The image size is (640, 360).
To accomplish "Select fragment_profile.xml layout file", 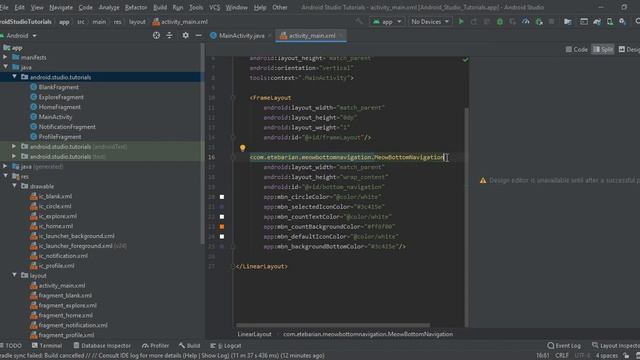I will click(66, 335).
